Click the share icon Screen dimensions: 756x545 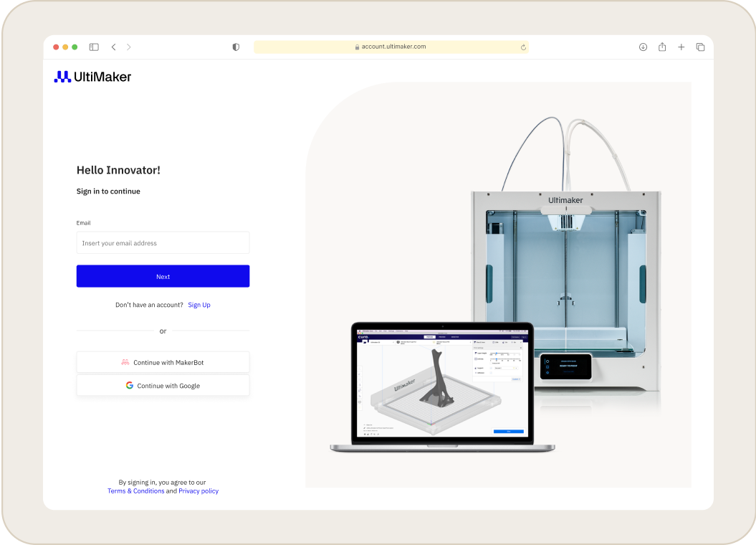[661, 47]
